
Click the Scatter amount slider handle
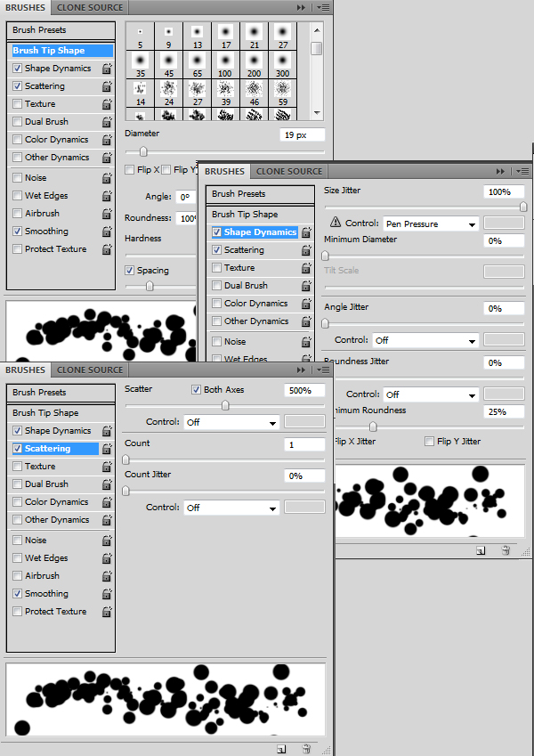point(225,406)
